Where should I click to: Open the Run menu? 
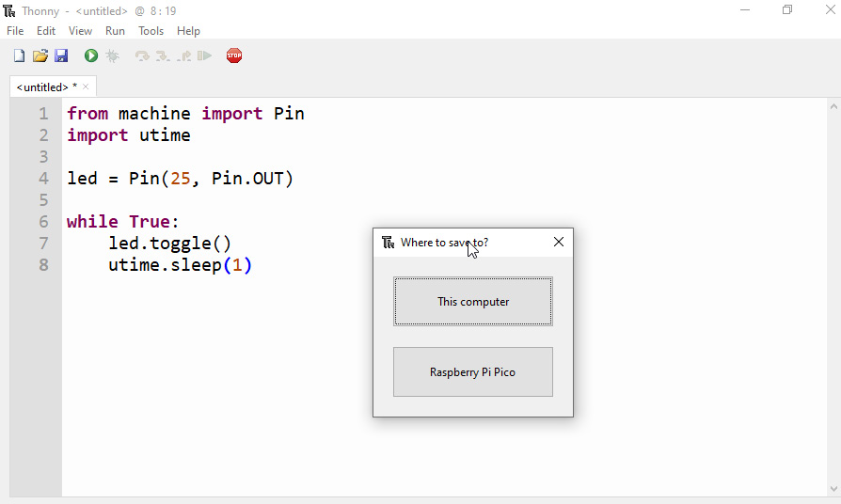[115, 31]
